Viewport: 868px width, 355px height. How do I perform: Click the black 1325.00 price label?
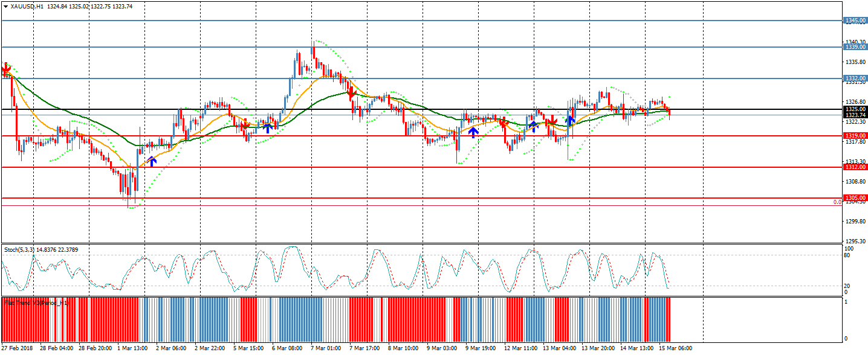click(x=855, y=109)
